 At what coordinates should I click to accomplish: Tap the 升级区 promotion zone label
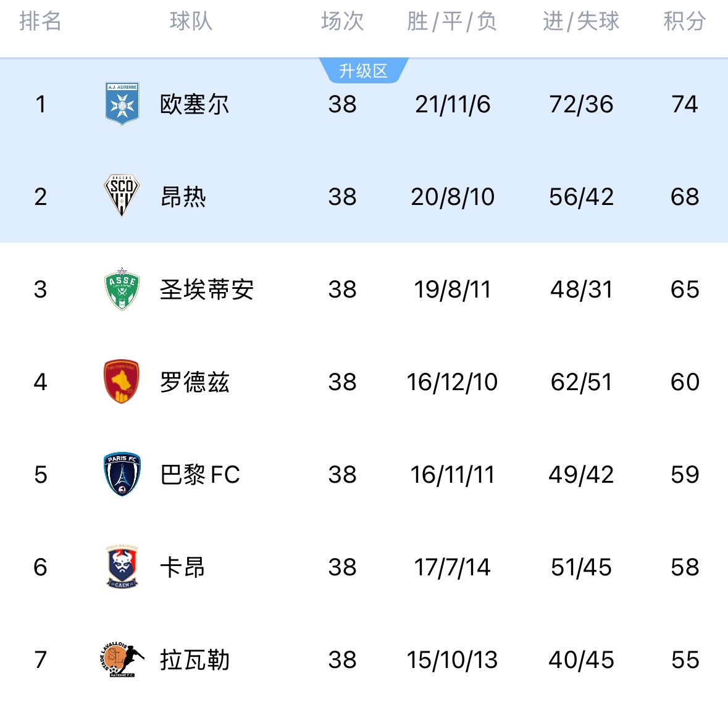[x=364, y=71]
